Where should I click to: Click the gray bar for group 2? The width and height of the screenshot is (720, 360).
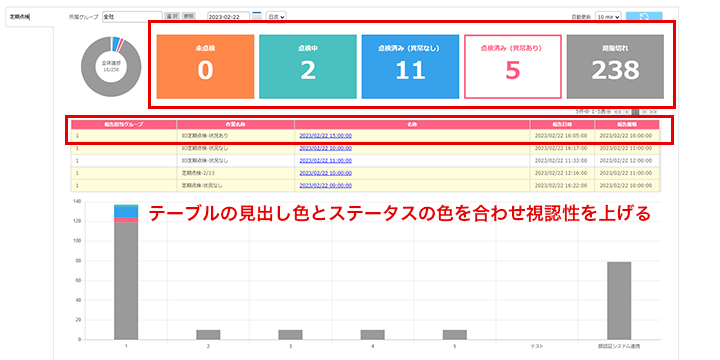point(208,335)
